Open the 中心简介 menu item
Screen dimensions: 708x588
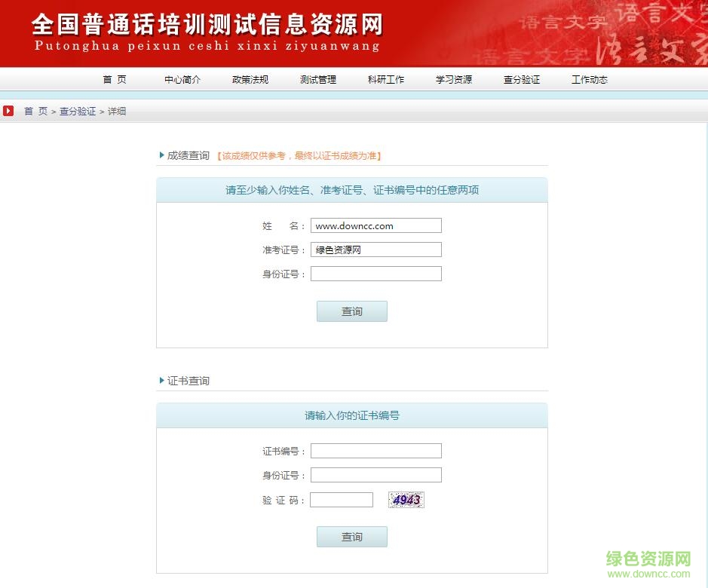182,79
